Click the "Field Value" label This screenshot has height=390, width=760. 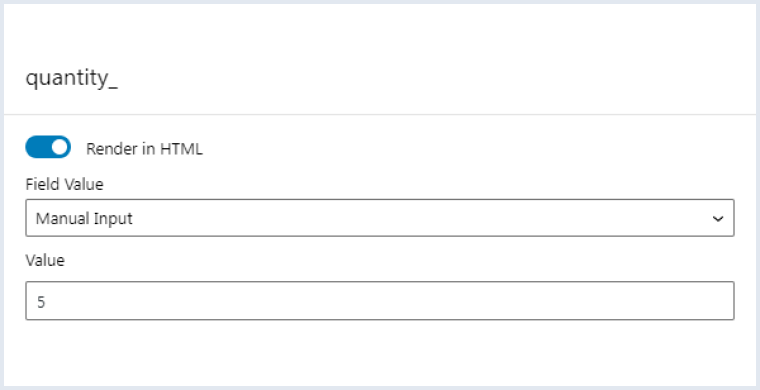(64, 185)
